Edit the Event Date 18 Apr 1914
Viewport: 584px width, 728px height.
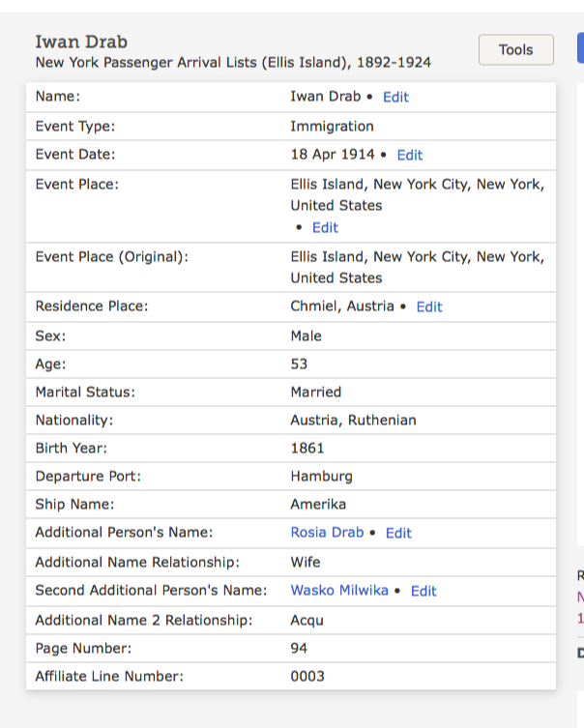point(409,155)
